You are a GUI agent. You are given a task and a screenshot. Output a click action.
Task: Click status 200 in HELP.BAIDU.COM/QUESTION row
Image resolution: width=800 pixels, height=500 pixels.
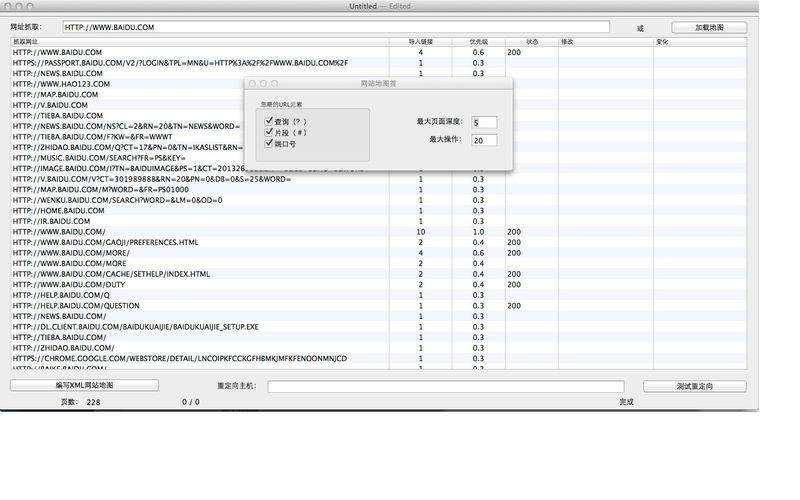514,306
